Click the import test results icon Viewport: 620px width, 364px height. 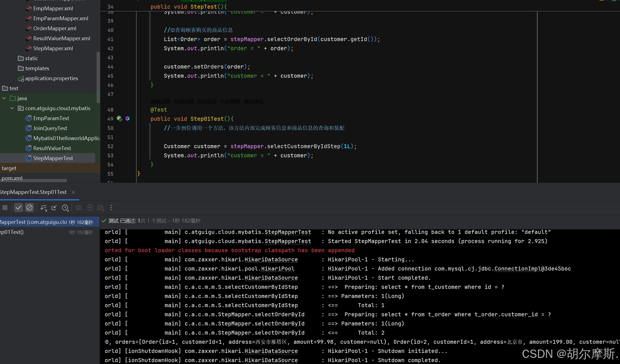click(90, 208)
